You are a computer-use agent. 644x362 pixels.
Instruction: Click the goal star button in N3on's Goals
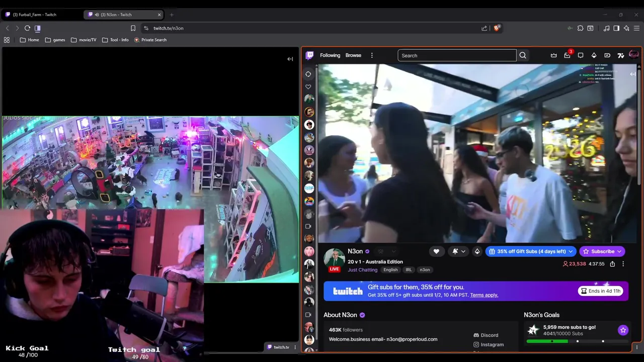pyautogui.click(x=623, y=330)
